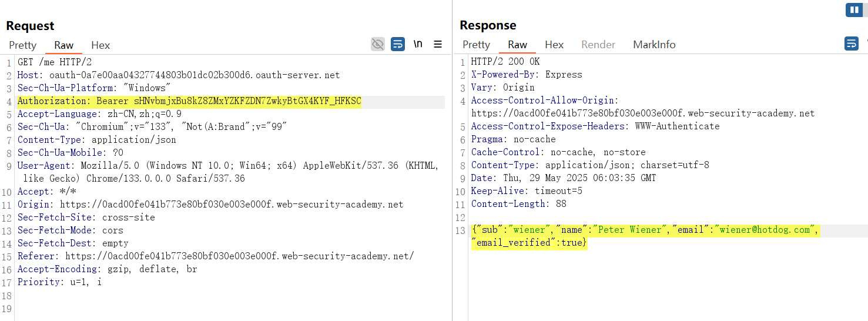Click the Referer header URL in request
The width and height of the screenshot is (868, 321).
click(x=239, y=256)
